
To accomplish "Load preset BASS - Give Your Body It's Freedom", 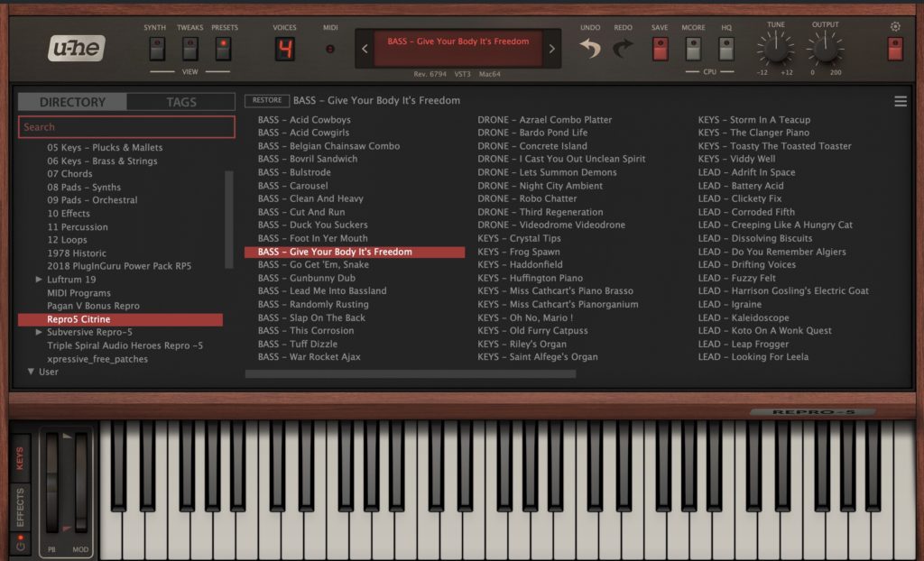I will 355,252.
